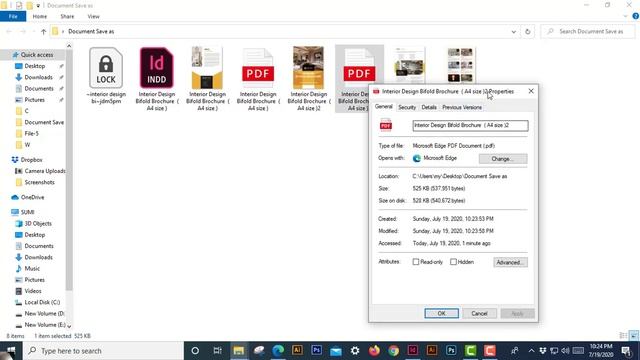Click Cancel in Properties dialog
The image size is (640, 360).
[x=479, y=313]
